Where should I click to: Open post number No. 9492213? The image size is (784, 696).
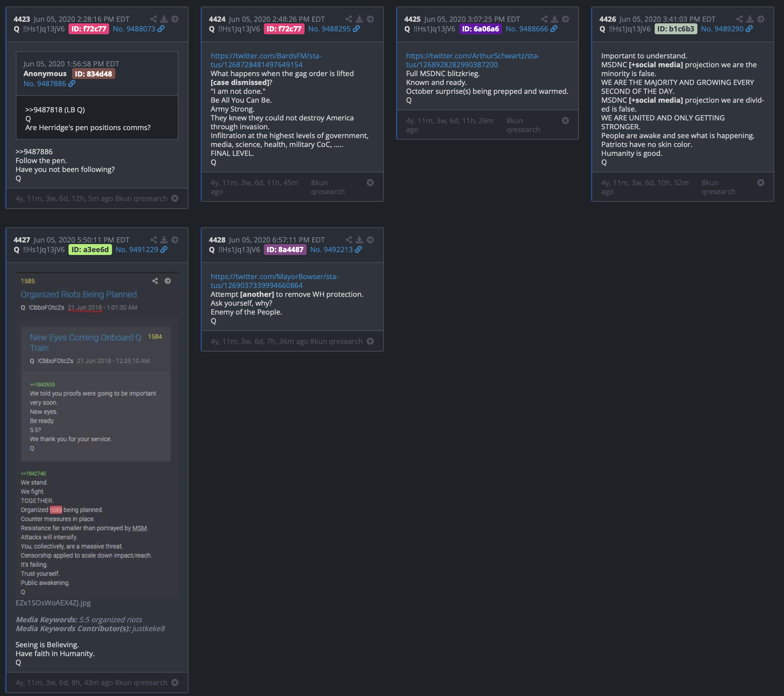click(x=332, y=249)
